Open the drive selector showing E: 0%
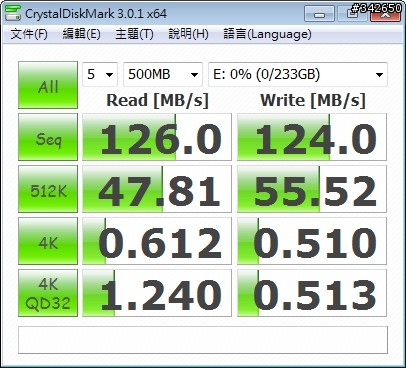 [298, 74]
